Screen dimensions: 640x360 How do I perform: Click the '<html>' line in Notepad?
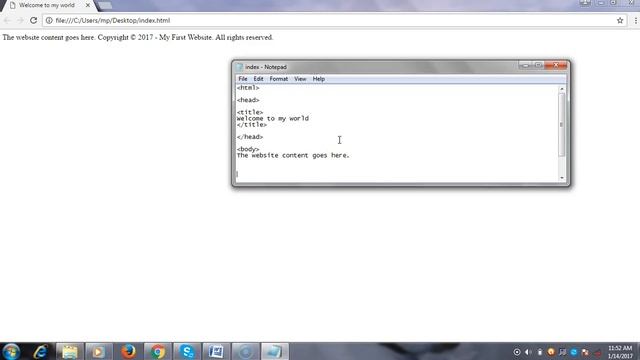pos(248,88)
